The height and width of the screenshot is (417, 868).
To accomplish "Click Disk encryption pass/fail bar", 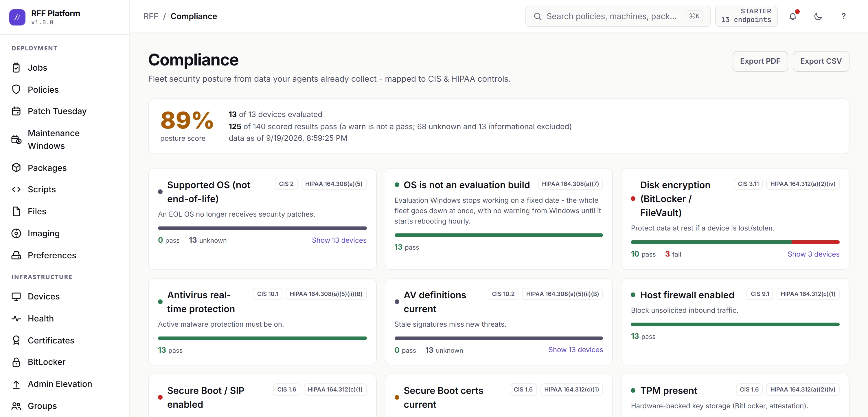I will pos(735,242).
